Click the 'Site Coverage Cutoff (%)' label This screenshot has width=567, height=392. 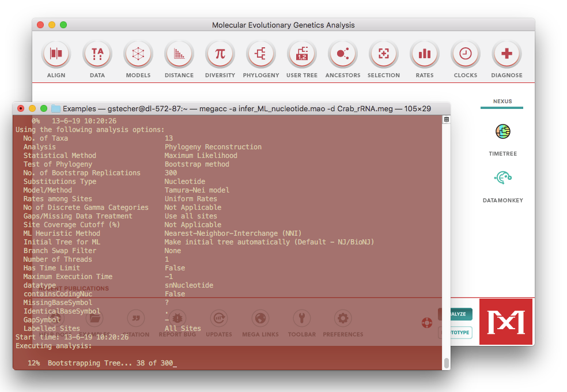click(71, 225)
